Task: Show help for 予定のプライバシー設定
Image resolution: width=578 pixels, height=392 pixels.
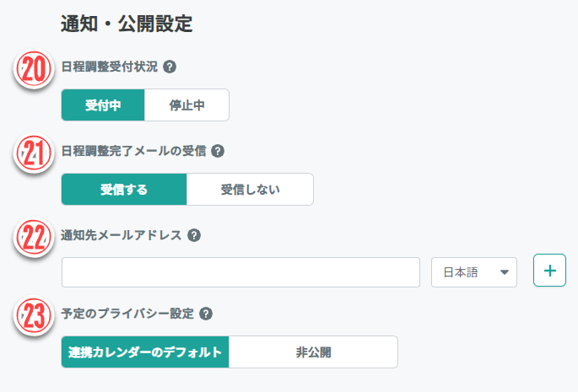Action: tap(206, 314)
